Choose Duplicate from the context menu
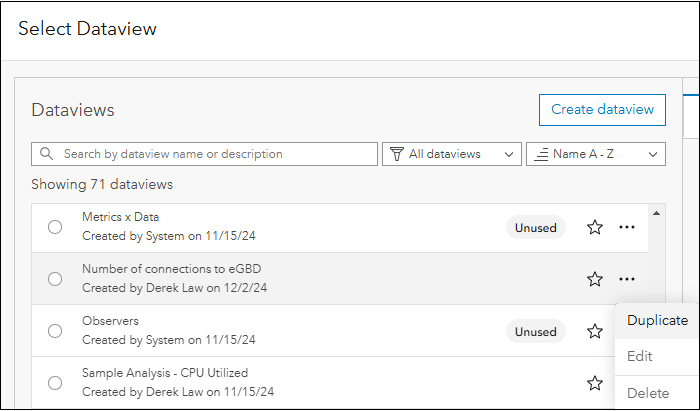The image size is (700, 411). (657, 321)
